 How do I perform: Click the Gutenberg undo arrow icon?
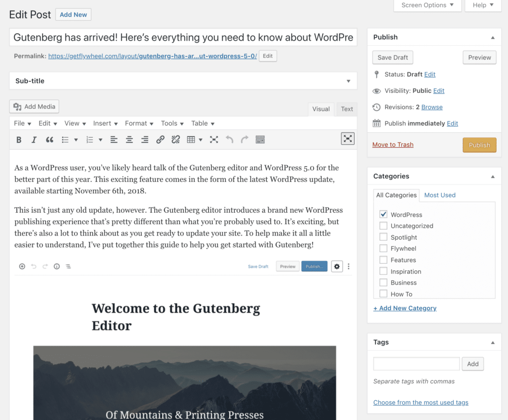pos(34,266)
